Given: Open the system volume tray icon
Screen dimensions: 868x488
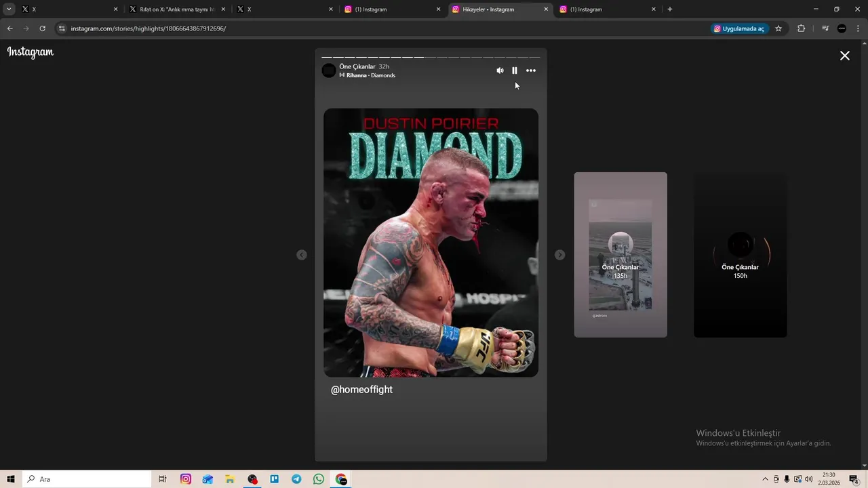Looking at the screenshot, I should tap(808, 479).
